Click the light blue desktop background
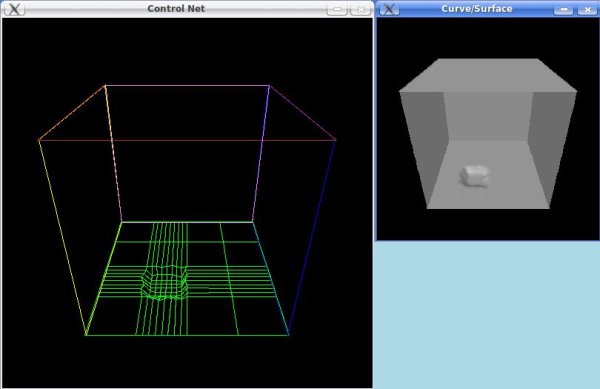This screenshot has width=600, height=389. coord(487,314)
